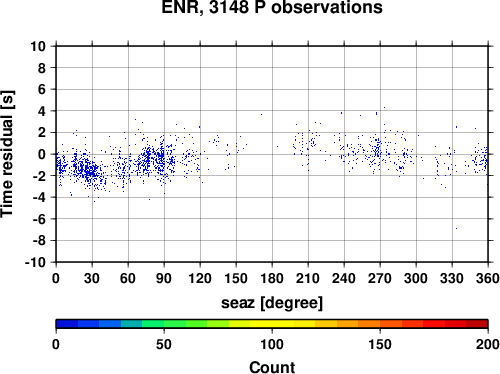This screenshot has width=500, height=374.
Task: Click the x-axis tick label 180
Action: tap(272, 278)
